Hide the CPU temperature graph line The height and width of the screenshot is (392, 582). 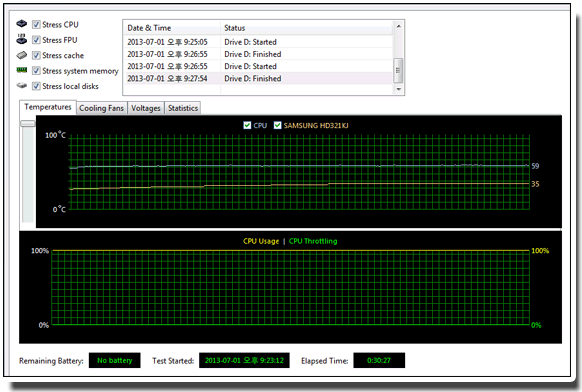pos(247,125)
